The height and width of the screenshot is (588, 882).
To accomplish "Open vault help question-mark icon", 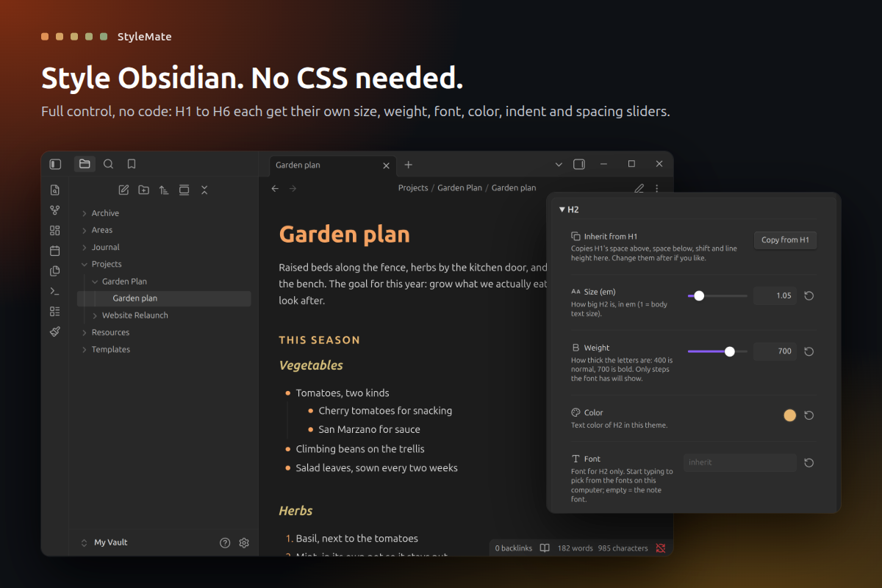I will coord(225,542).
